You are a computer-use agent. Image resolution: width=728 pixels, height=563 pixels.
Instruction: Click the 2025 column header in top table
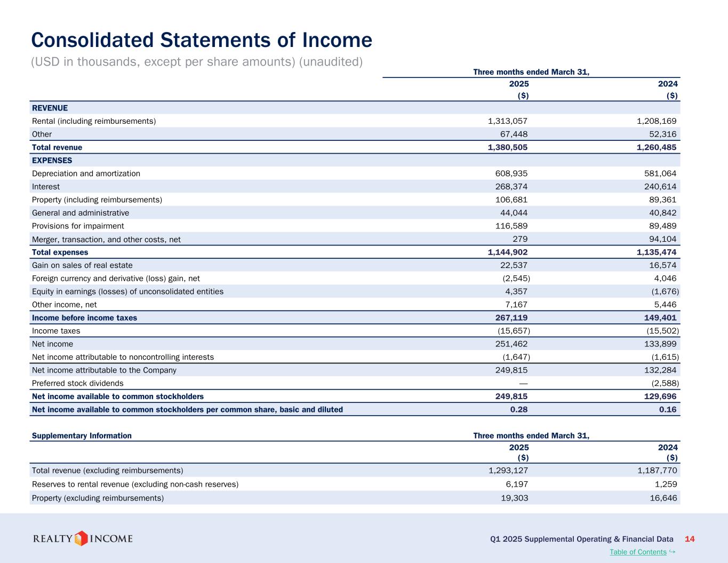point(519,84)
